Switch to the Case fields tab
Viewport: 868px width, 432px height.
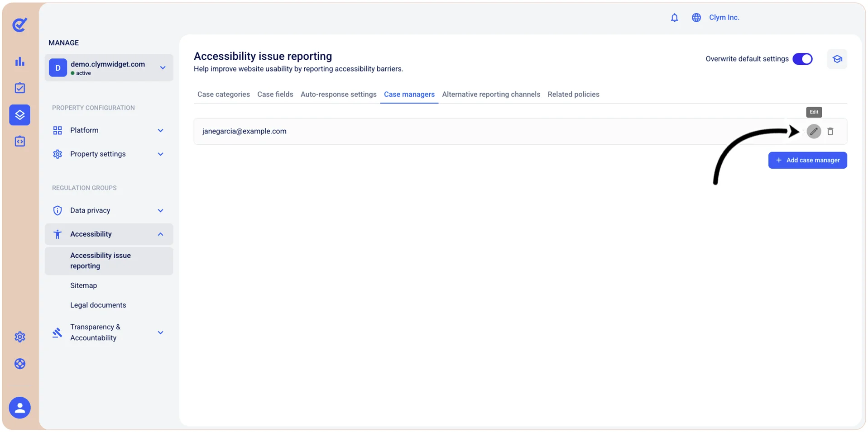(275, 94)
